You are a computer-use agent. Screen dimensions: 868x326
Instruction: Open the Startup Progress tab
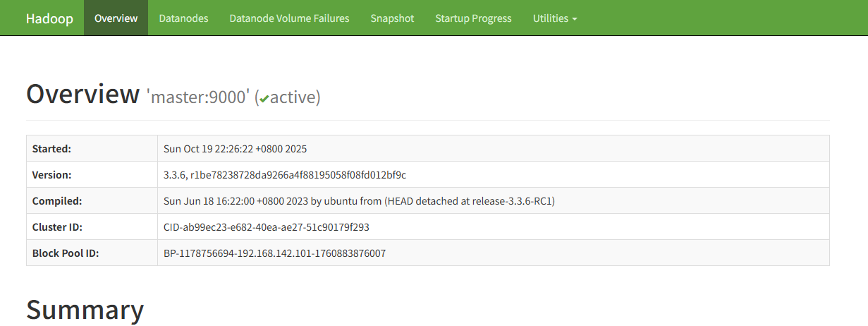(473, 18)
